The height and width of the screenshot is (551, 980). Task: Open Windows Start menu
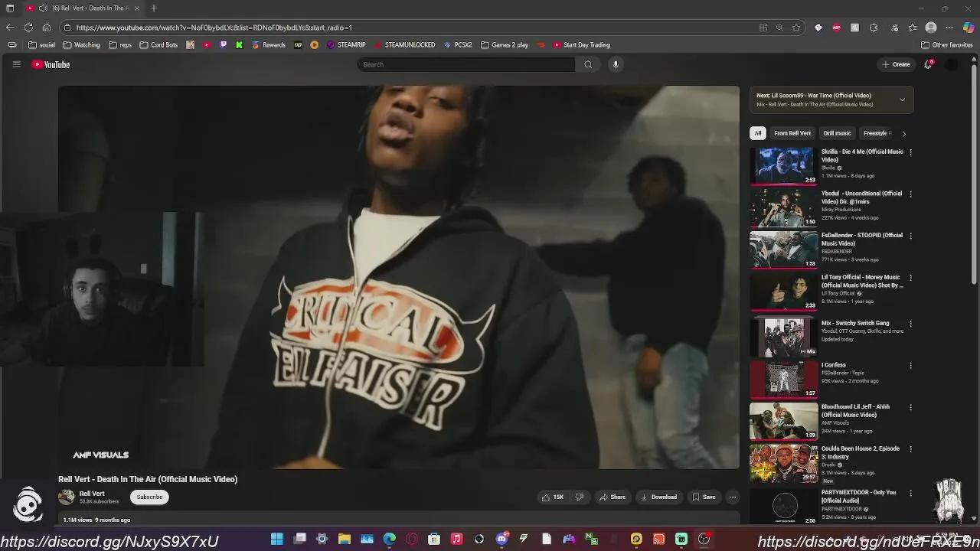pyautogui.click(x=277, y=539)
